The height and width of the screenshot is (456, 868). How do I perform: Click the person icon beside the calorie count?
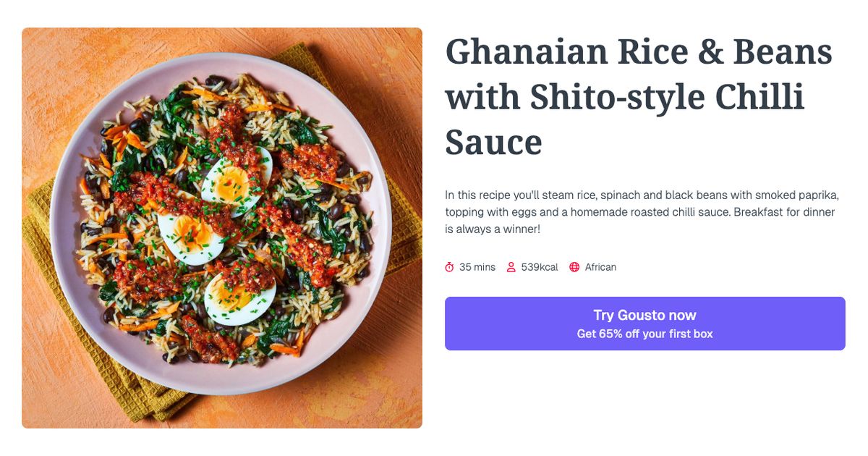pyautogui.click(x=513, y=266)
